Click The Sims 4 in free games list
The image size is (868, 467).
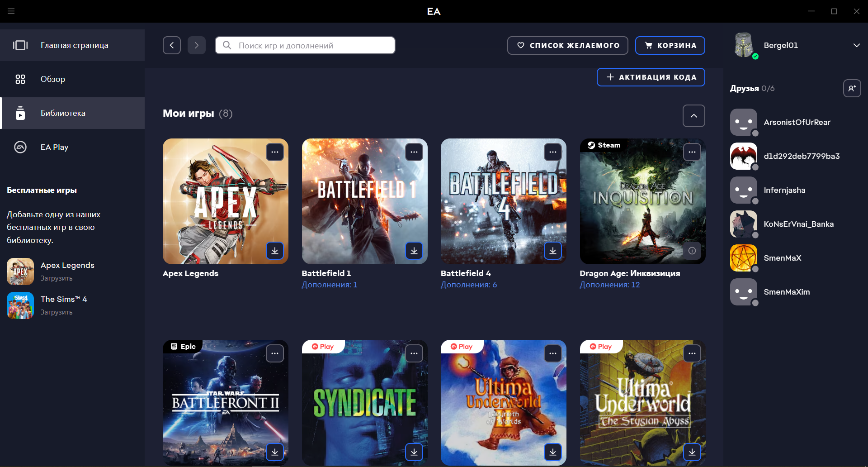(64, 299)
